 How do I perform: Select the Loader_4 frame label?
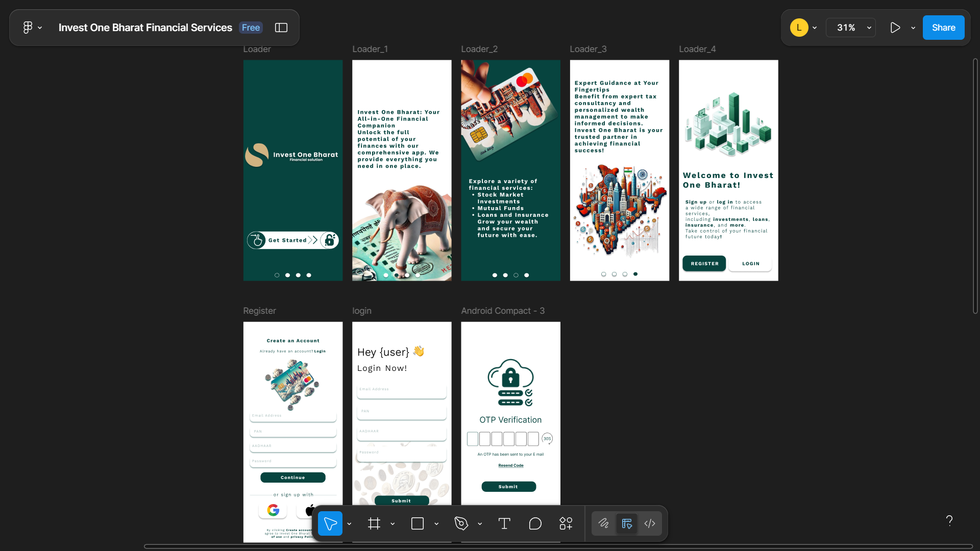tap(697, 49)
